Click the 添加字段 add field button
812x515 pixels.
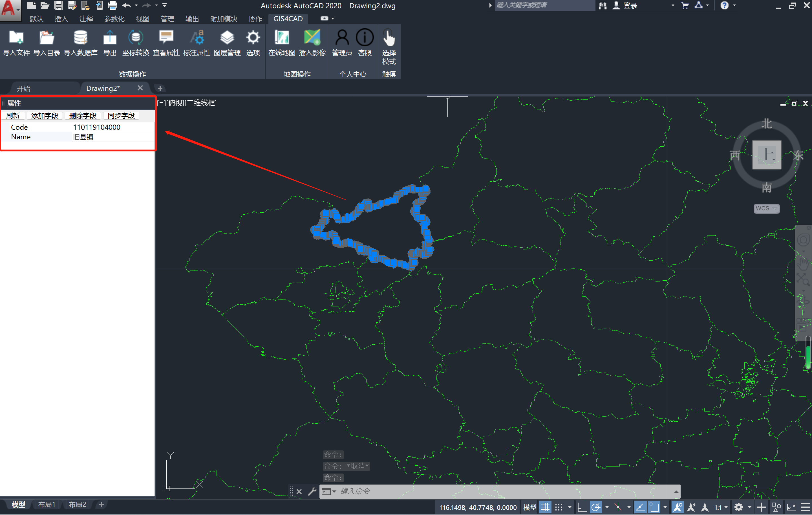[x=45, y=116]
